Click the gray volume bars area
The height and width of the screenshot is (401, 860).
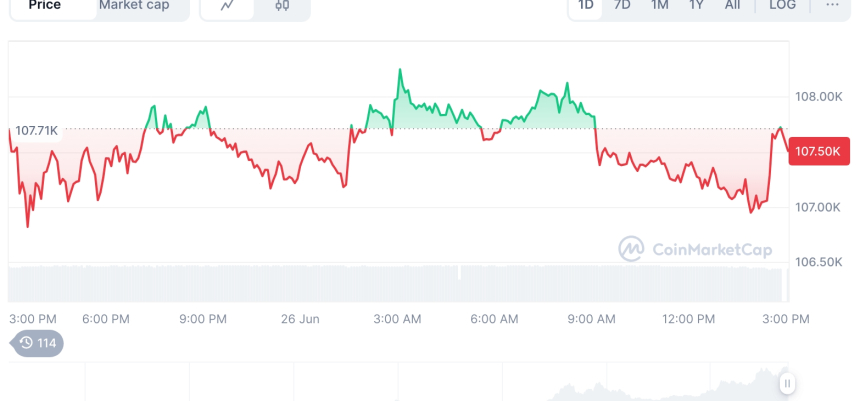point(400,283)
